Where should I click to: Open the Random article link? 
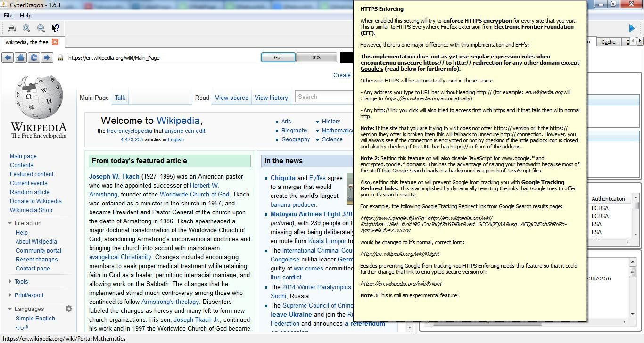[x=30, y=192]
